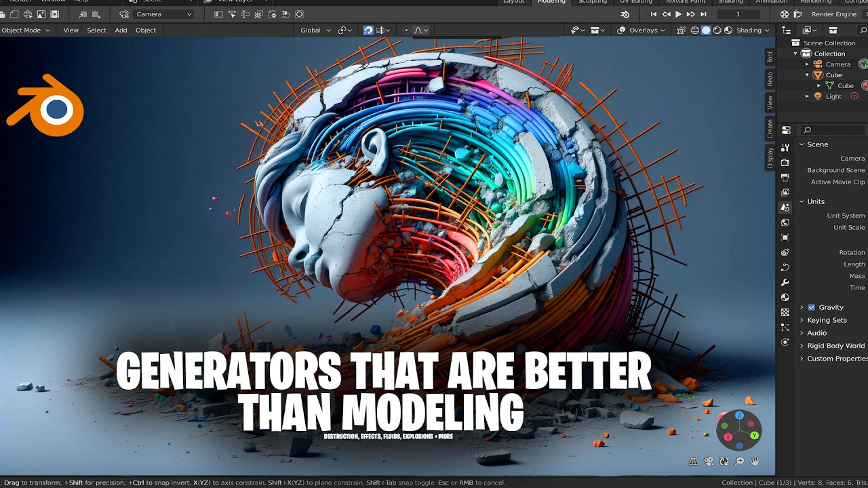The width and height of the screenshot is (868, 488).
Task: Switch to wireframe viewport shading
Action: (695, 30)
